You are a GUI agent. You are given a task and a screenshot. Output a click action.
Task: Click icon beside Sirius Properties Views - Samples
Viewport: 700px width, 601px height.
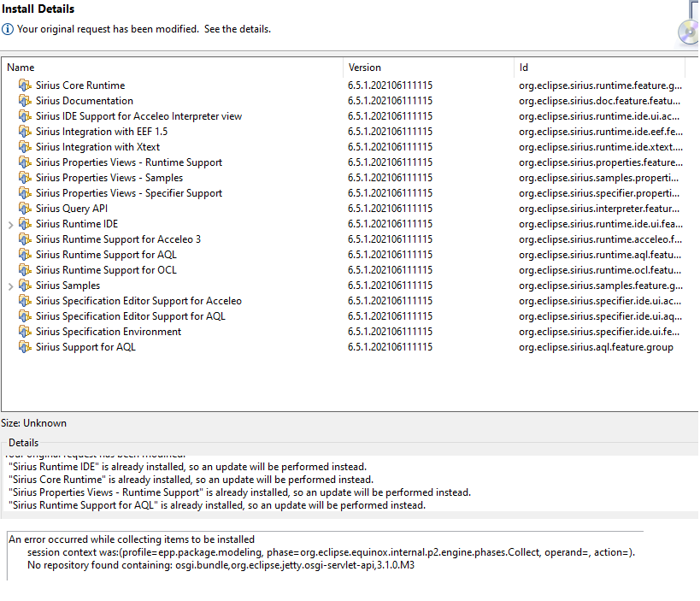click(x=25, y=177)
